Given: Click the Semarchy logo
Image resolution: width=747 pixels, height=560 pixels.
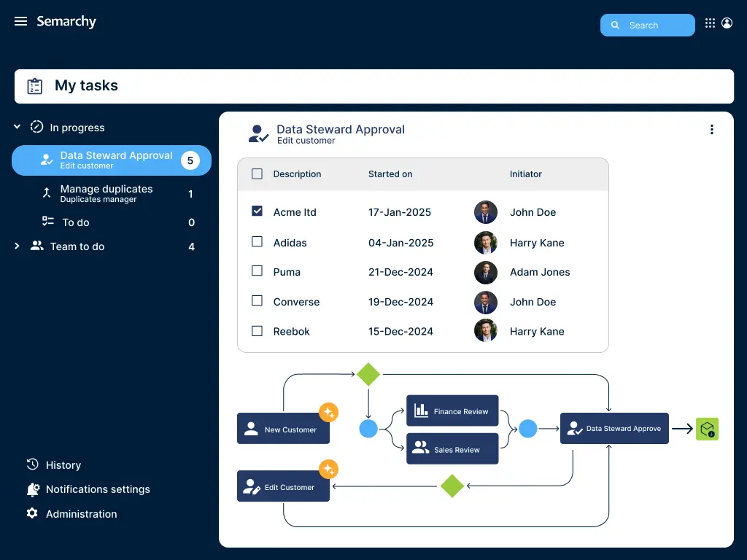Looking at the screenshot, I should (x=66, y=21).
